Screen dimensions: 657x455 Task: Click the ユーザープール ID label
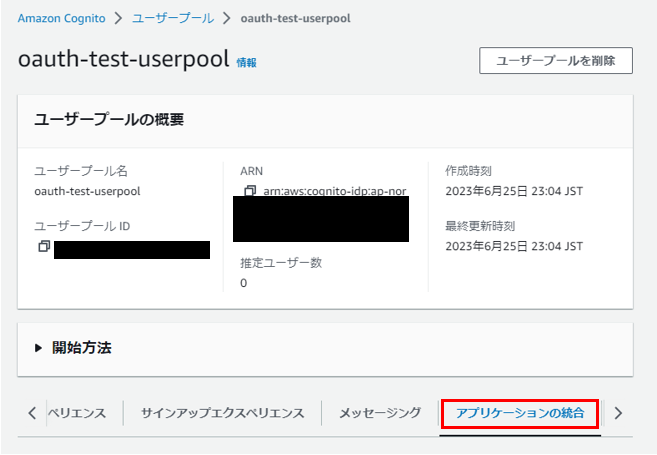click(x=82, y=226)
